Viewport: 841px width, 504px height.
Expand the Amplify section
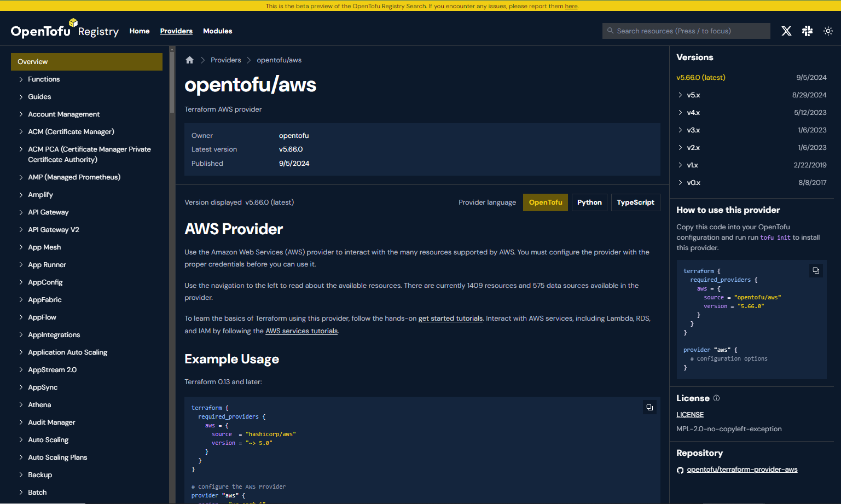[x=40, y=195]
